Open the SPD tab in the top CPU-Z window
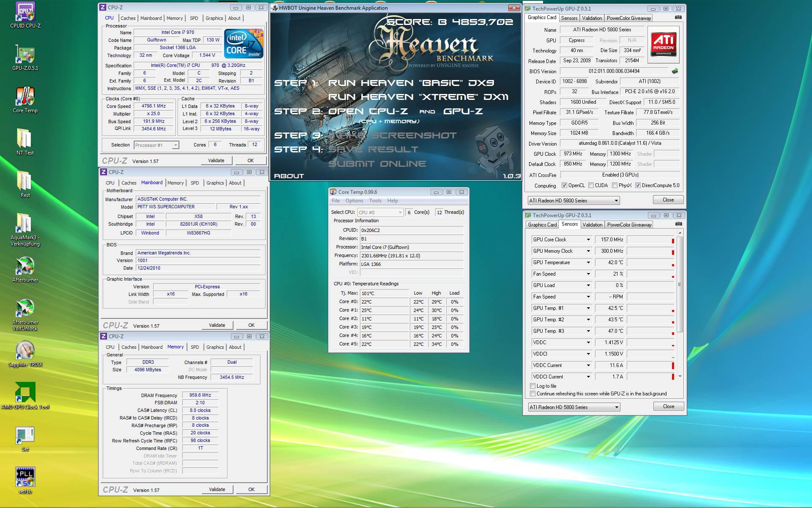The image size is (812, 508). [x=194, y=18]
